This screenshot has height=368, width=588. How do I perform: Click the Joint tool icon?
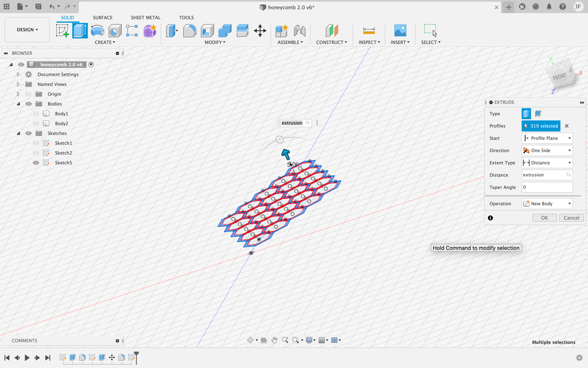point(300,31)
